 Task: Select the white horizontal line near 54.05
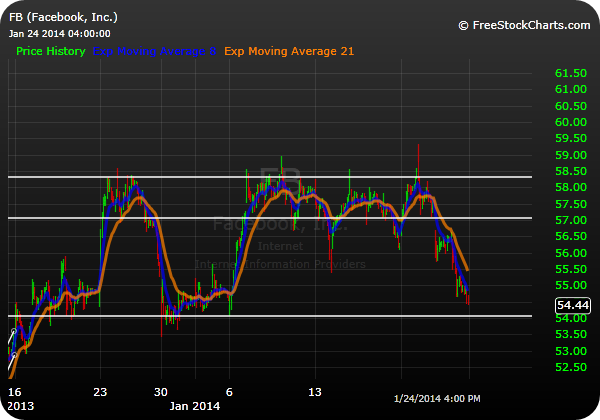270,316
